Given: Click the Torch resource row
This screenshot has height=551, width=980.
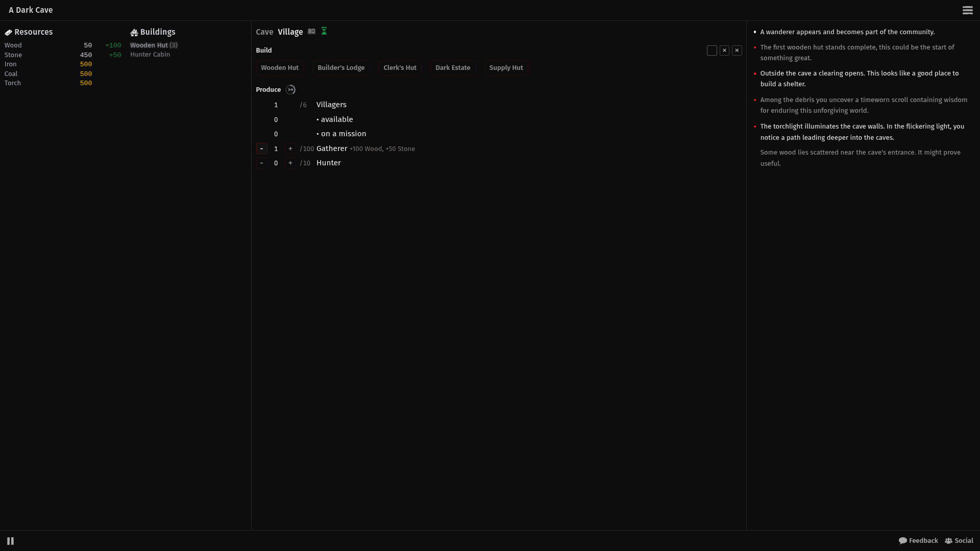Looking at the screenshot, I should pos(63,83).
